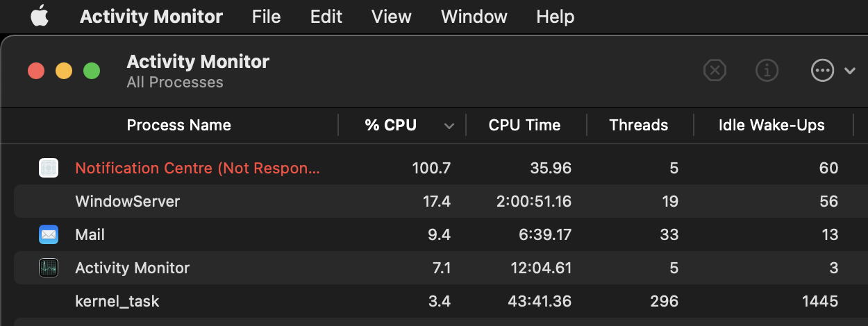Open the File menu
Image resolution: width=868 pixels, height=326 pixels.
tap(266, 17)
